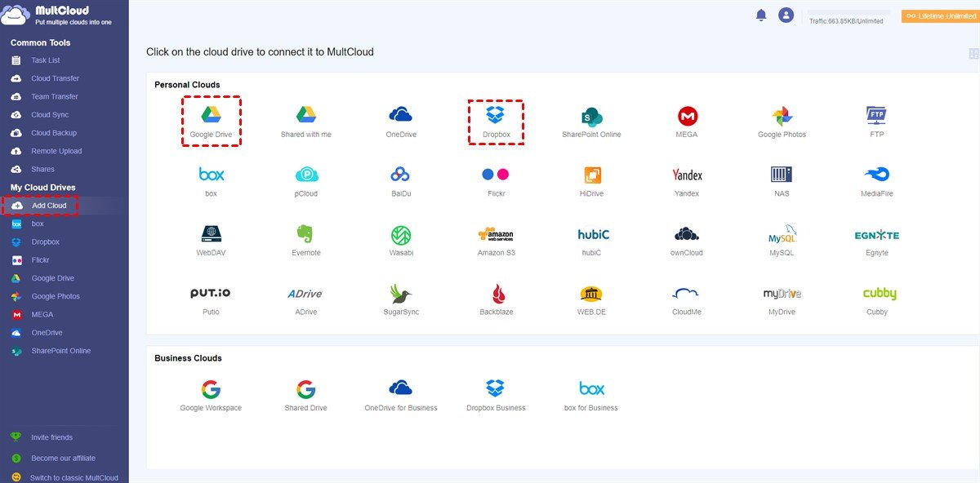Select WebDAV connection
980x483 pixels.
pos(211,241)
